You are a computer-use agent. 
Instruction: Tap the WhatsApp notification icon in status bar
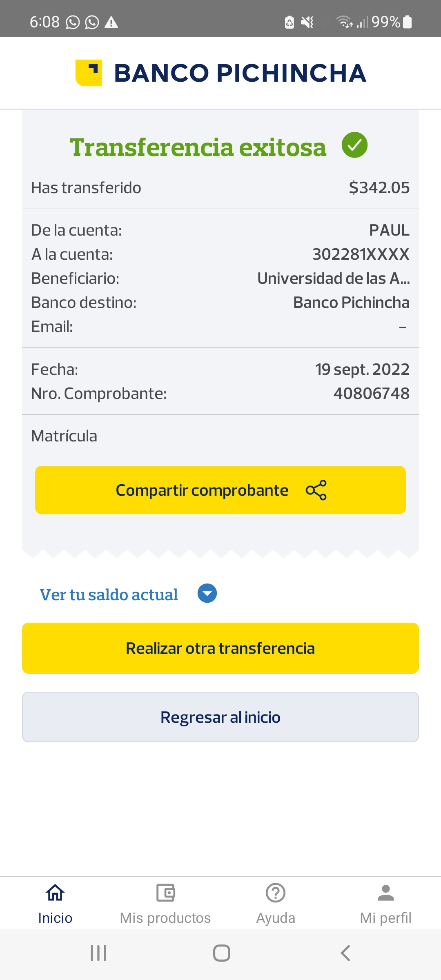[73, 22]
